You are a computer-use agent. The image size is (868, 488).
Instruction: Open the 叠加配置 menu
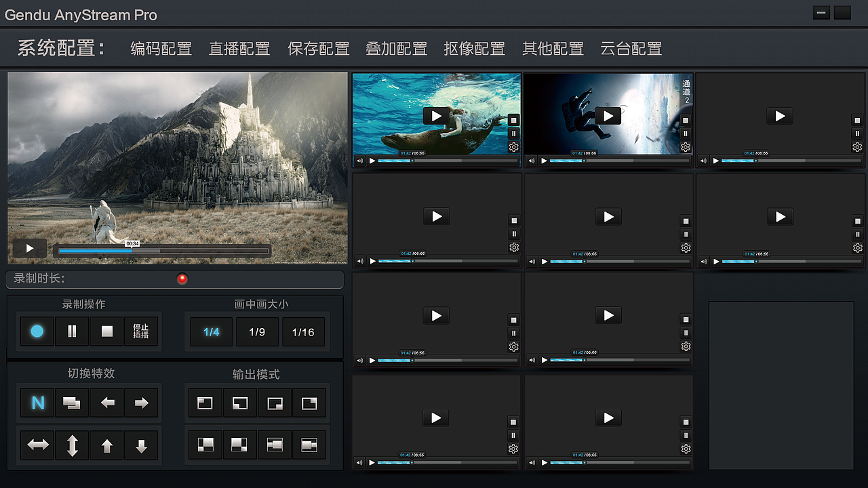tap(397, 49)
